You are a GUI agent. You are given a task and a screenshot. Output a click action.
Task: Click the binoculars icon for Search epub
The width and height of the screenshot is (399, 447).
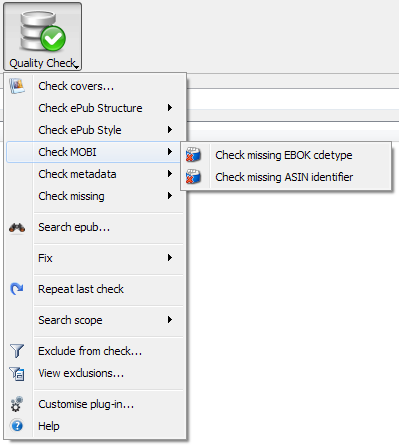(17, 228)
